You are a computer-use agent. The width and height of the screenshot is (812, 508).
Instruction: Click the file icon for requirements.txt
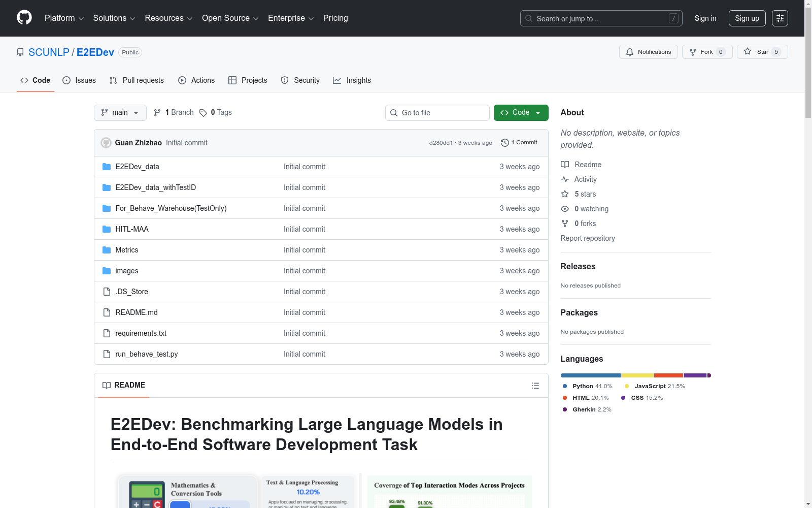tap(107, 333)
